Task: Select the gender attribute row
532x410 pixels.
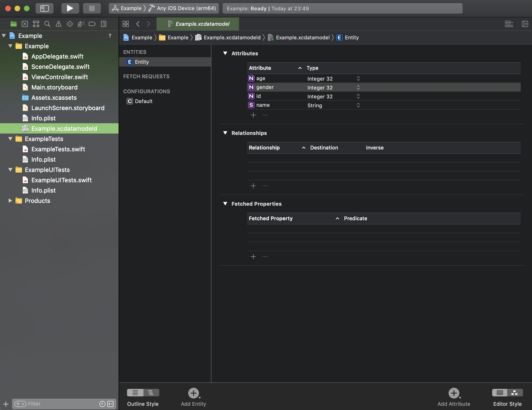Action: [x=384, y=87]
